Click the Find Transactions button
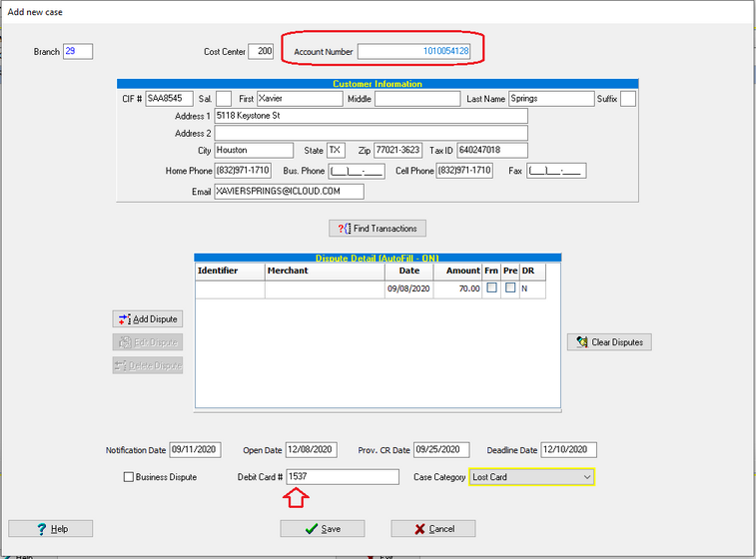The height and width of the screenshot is (559, 756). tap(378, 229)
